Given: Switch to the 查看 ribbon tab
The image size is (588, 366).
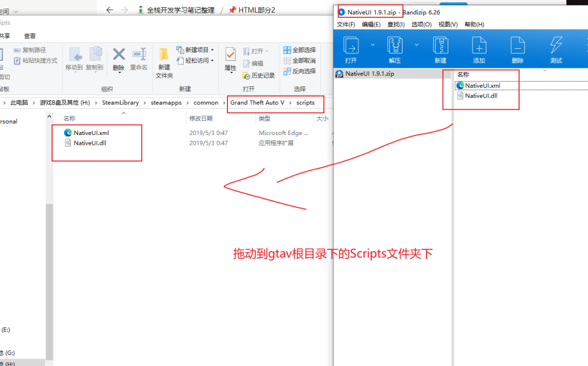Looking at the screenshot, I should click(x=30, y=36).
